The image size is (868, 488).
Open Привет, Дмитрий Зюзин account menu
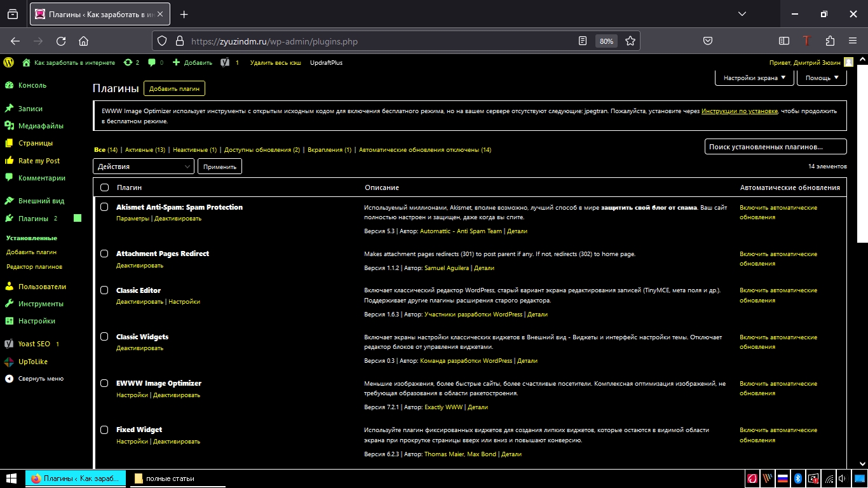pos(811,63)
